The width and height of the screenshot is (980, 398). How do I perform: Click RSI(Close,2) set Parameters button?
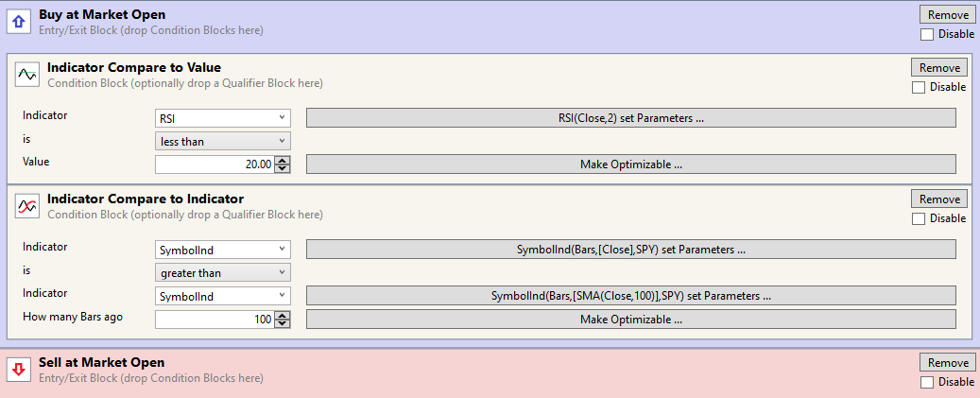point(631,118)
